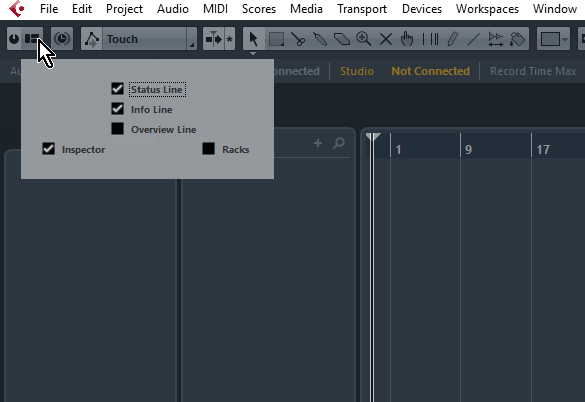Click the Window Layout setup icon
This screenshot has height=402, width=585.
pos(32,38)
